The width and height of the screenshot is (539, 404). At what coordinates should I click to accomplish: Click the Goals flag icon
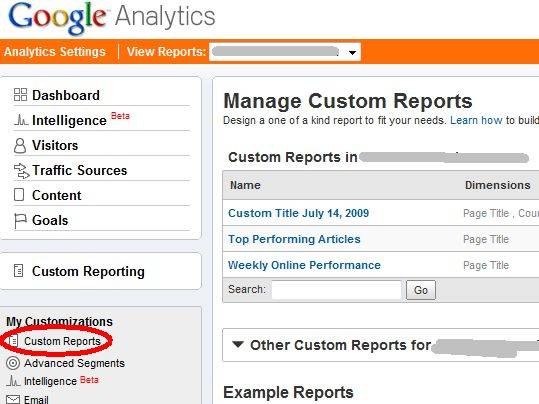(20, 221)
